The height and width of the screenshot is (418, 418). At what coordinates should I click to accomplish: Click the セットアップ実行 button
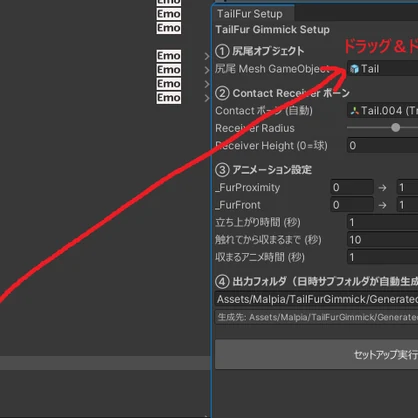pyautogui.click(x=316, y=354)
